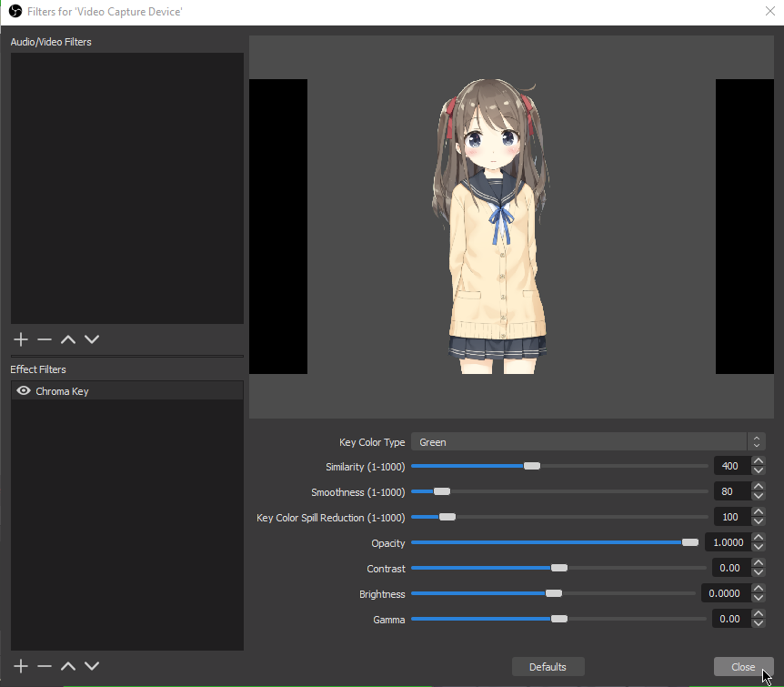Click the Defaults button
784x687 pixels.
[548, 667]
